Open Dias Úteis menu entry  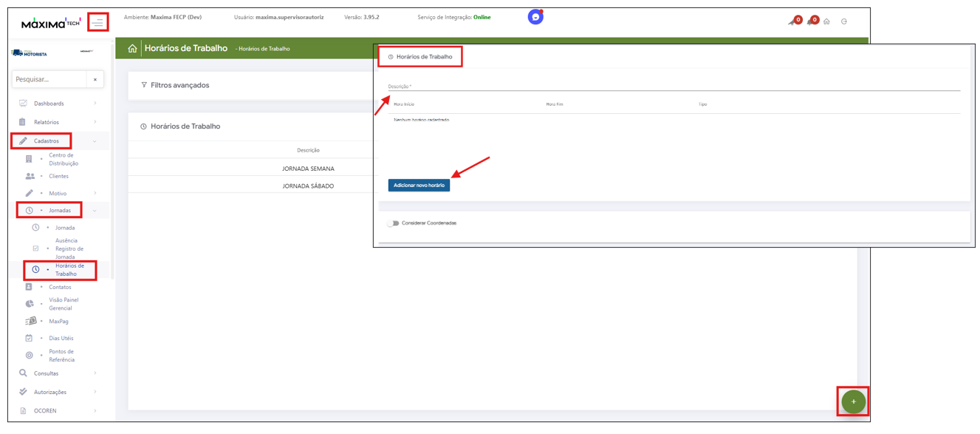click(x=61, y=338)
